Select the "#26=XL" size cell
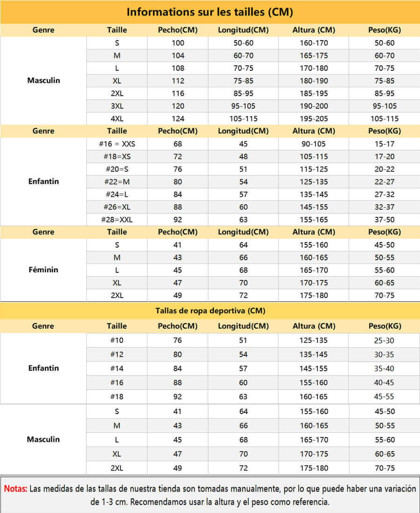This screenshot has height=513, width=420. click(117, 207)
